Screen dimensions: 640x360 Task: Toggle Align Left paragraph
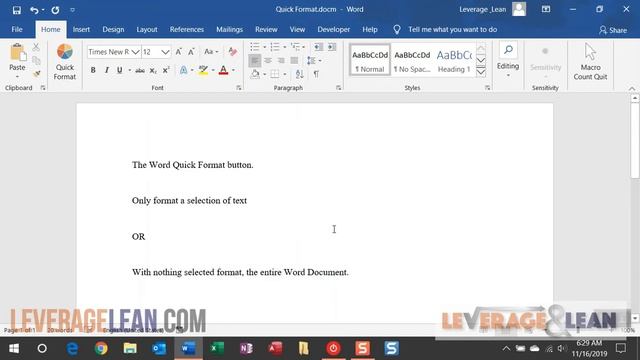pyautogui.click(x=255, y=60)
